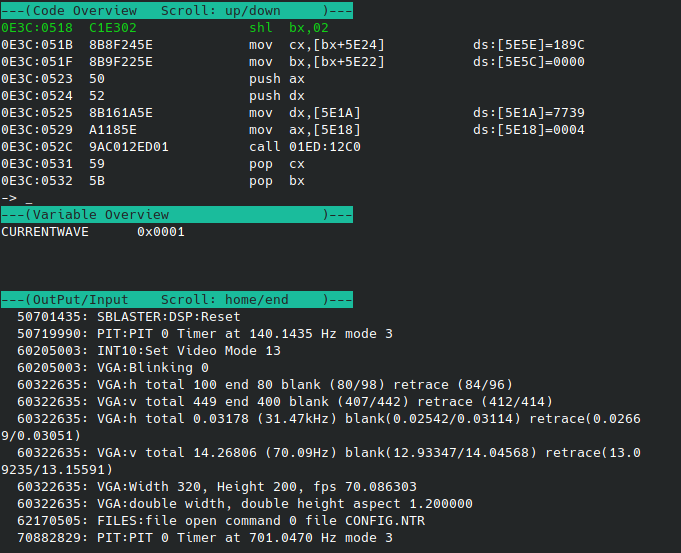Select the mov cx,[bx+5E24] instruction

pos(316,45)
